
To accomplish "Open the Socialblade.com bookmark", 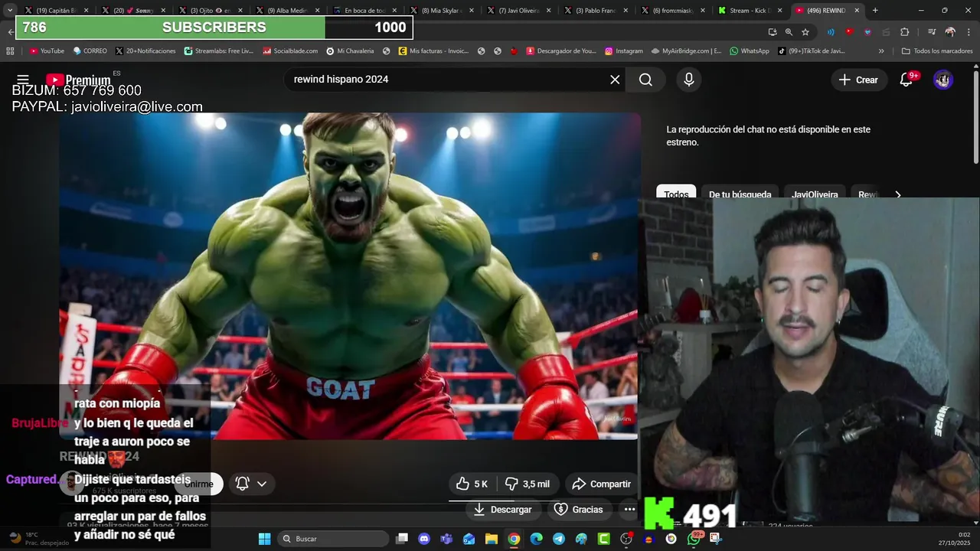I will coord(290,51).
